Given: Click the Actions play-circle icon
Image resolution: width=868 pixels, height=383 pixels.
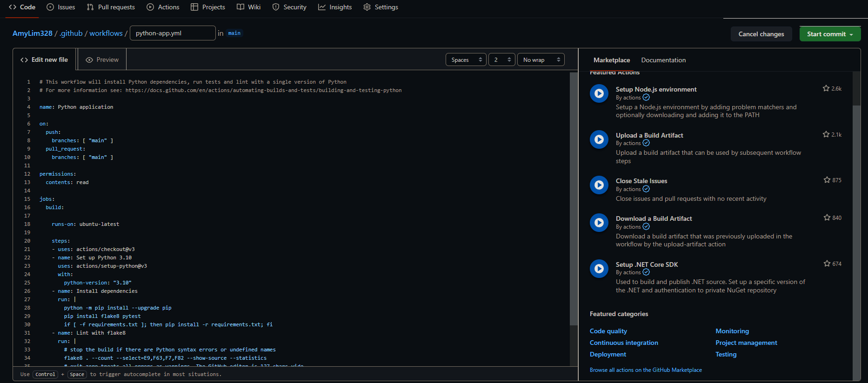Looking at the screenshot, I should click(150, 7).
